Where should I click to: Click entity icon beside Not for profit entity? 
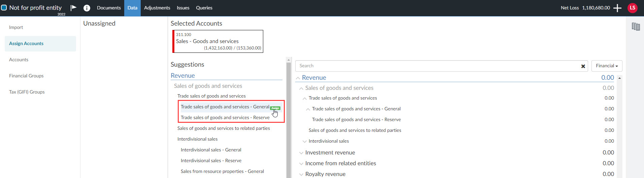pyautogui.click(x=4, y=8)
